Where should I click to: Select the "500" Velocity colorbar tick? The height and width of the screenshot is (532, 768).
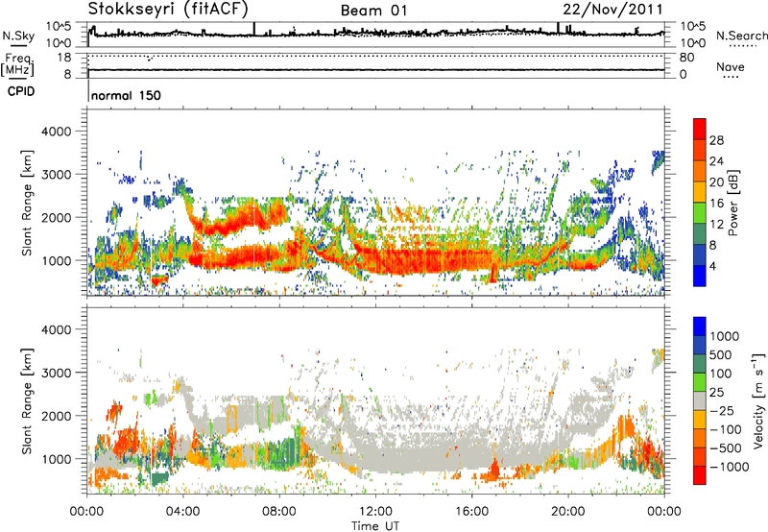point(721,354)
